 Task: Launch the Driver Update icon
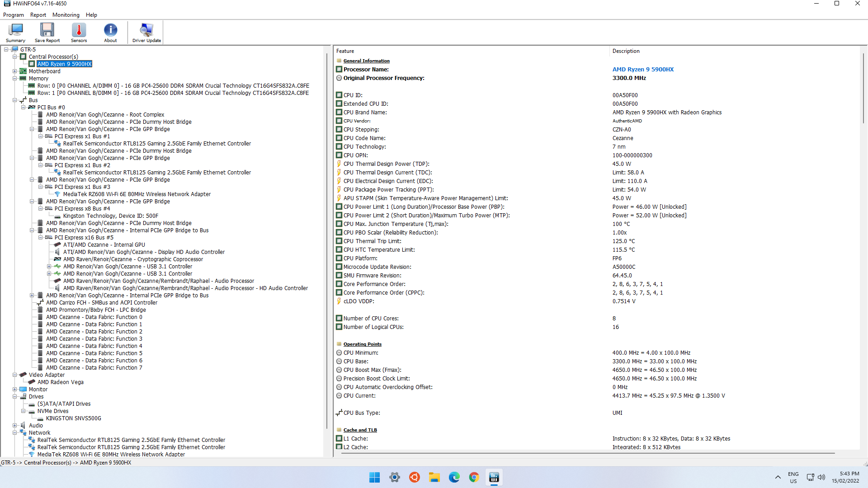coord(146,33)
